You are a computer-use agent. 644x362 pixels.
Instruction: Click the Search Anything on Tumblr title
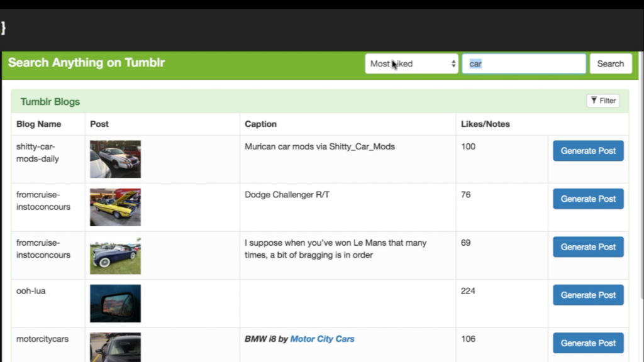click(x=86, y=63)
